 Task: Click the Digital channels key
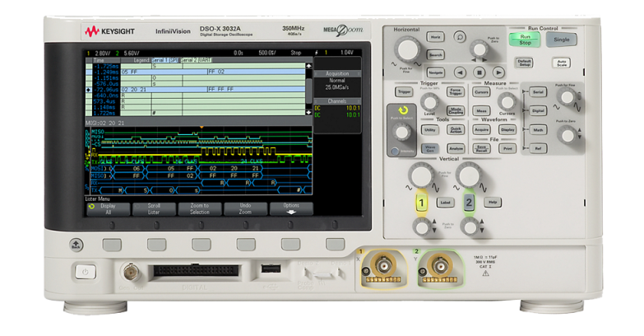(x=538, y=111)
